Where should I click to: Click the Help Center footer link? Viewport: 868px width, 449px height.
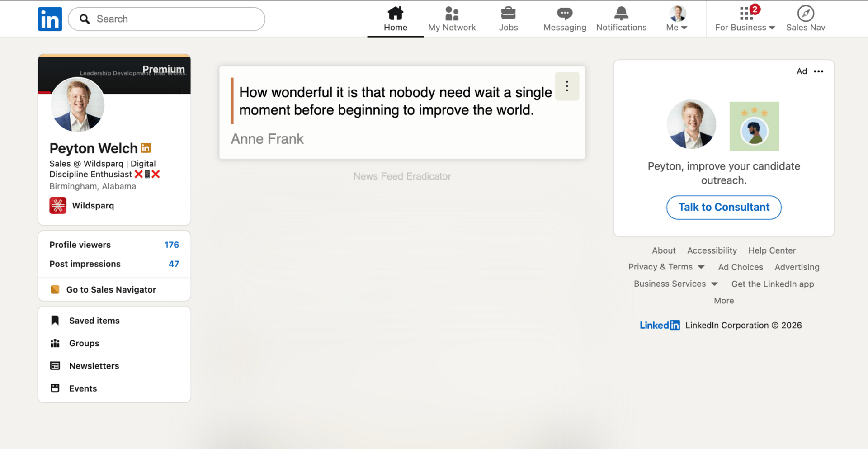pyautogui.click(x=772, y=250)
